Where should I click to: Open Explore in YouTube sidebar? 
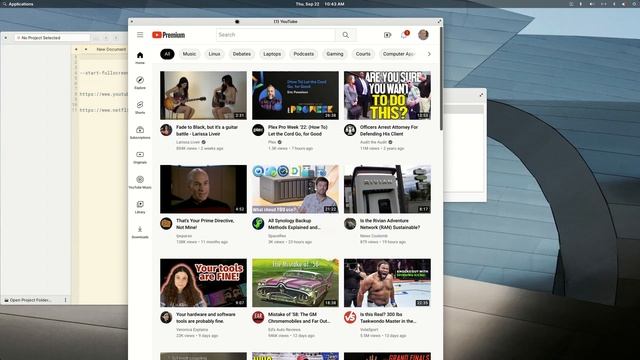(140, 82)
